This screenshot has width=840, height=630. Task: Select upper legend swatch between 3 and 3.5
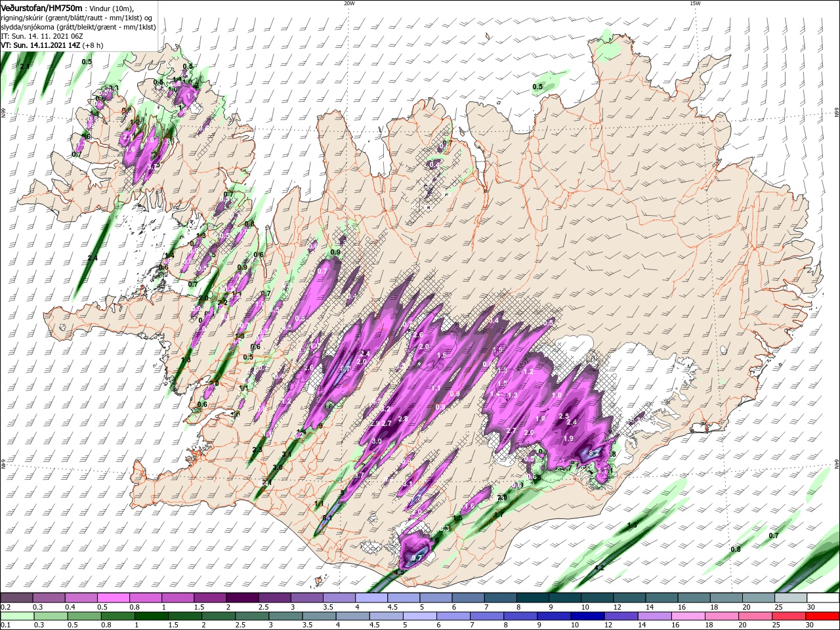[306, 598]
